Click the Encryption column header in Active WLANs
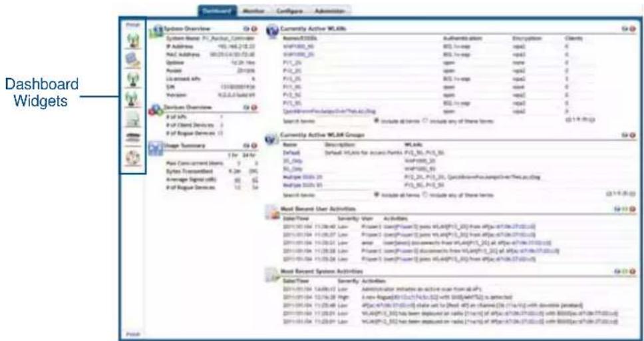The image size is (644, 341). point(527,38)
